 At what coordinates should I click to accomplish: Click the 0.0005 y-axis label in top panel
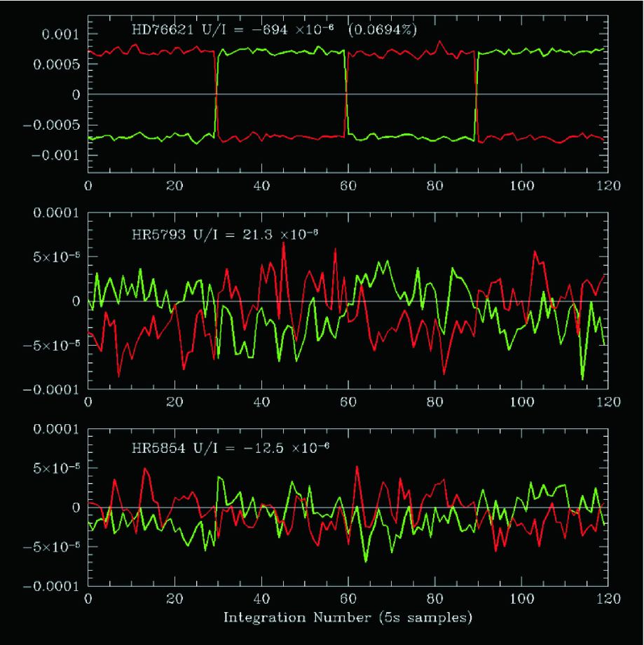click(x=55, y=64)
